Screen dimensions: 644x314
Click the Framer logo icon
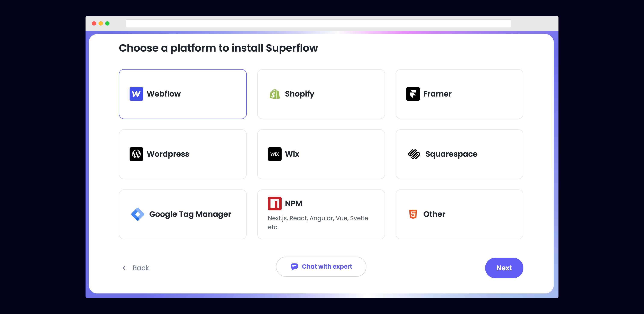(x=413, y=94)
